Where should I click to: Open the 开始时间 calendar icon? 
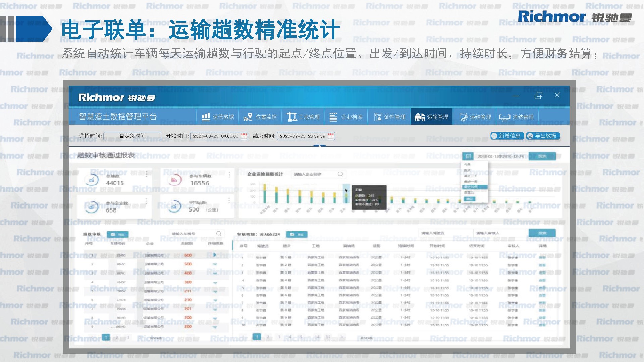tap(244, 136)
